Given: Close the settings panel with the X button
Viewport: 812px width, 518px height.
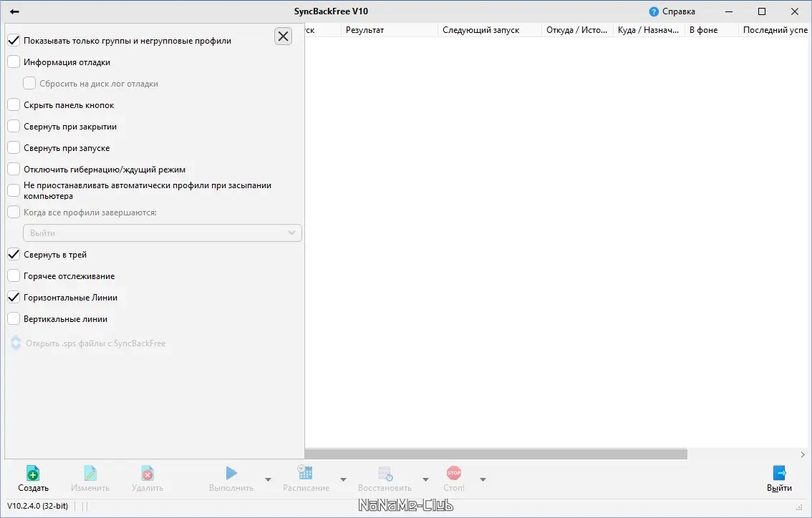Looking at the screenshot, I should tap(284, 36).
